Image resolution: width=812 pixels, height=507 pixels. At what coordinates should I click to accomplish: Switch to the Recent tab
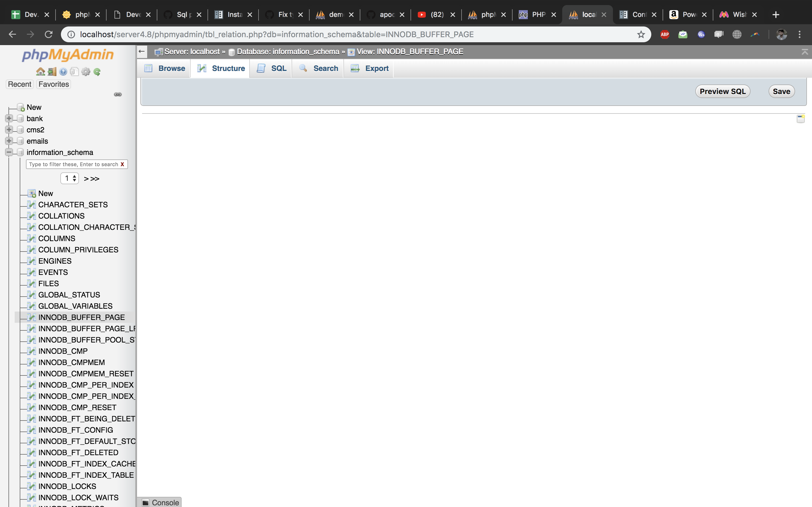click(x=19, y=84)
